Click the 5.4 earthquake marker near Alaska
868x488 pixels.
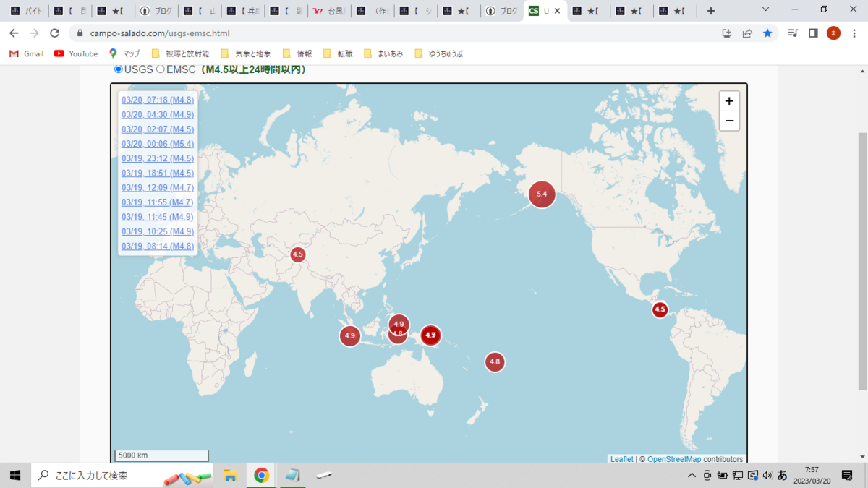[542, 194]
